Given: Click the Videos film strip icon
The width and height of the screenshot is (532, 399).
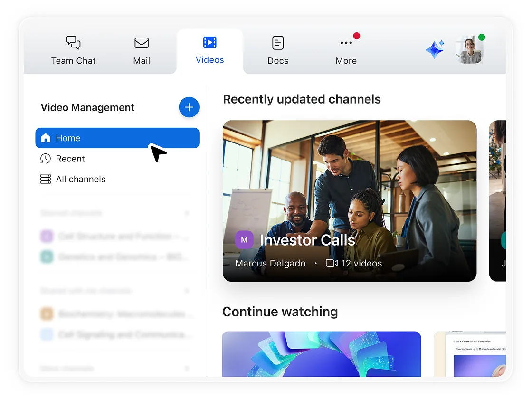Looking at the screenshot, I should [209, 42].
